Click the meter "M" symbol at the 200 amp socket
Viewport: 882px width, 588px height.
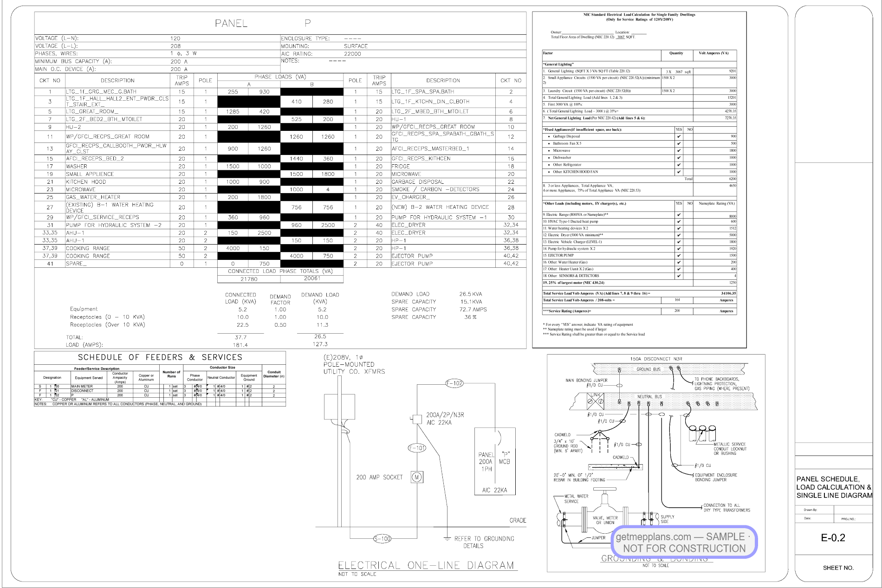click(417, 477)
